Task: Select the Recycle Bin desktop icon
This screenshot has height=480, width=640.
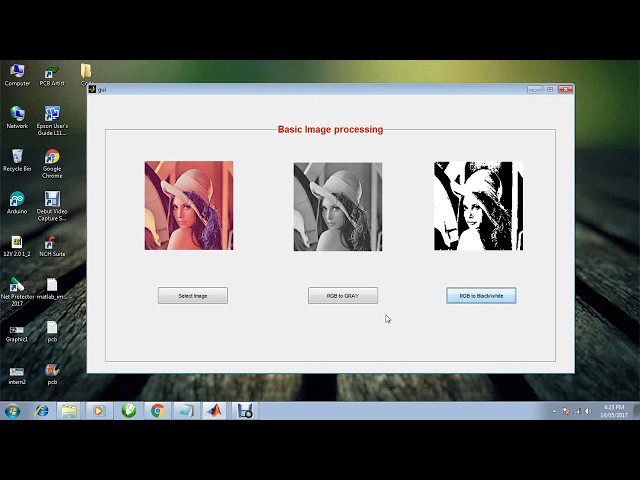Action: (17, 160)
